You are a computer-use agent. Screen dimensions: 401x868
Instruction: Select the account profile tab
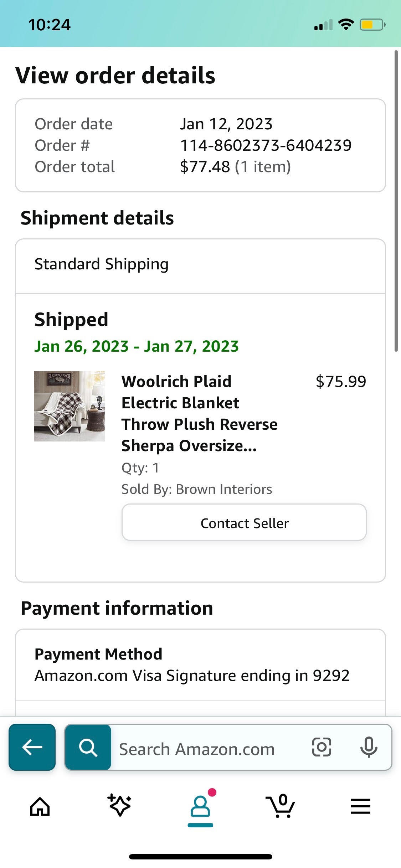pyautogui.click(x=200, y=807)
